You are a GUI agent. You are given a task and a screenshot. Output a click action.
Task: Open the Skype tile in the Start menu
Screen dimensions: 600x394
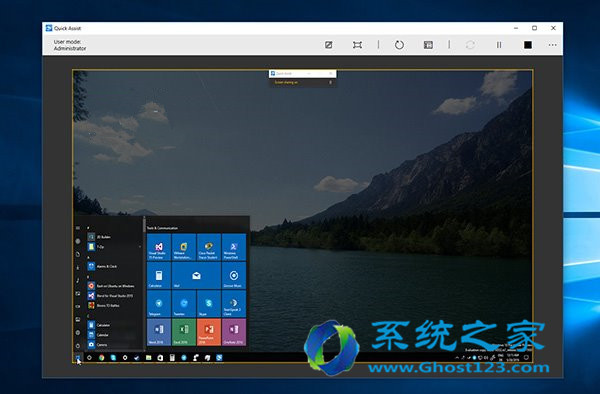209,303
